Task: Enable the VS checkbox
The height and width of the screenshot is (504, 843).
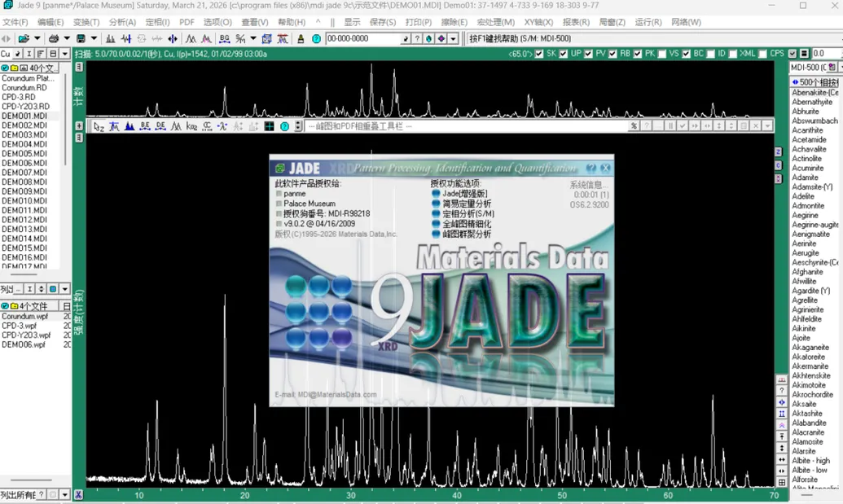Action: click(x=662, y=54)
